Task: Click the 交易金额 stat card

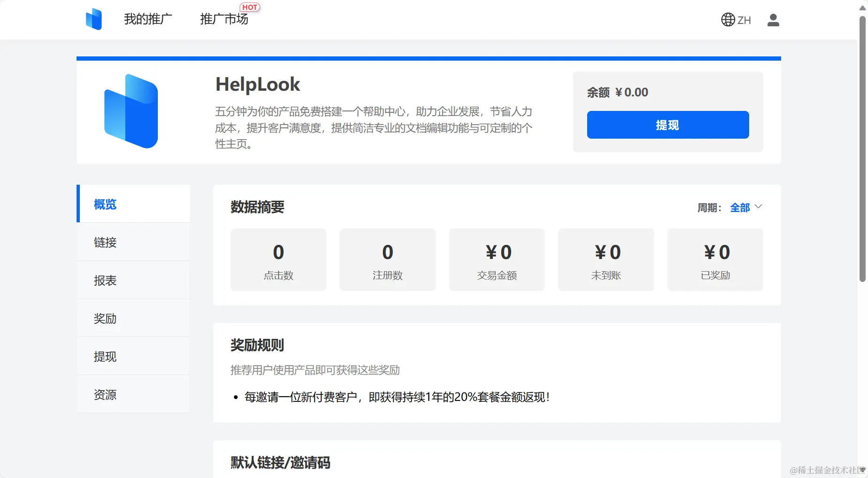Action: coord(497,259)
